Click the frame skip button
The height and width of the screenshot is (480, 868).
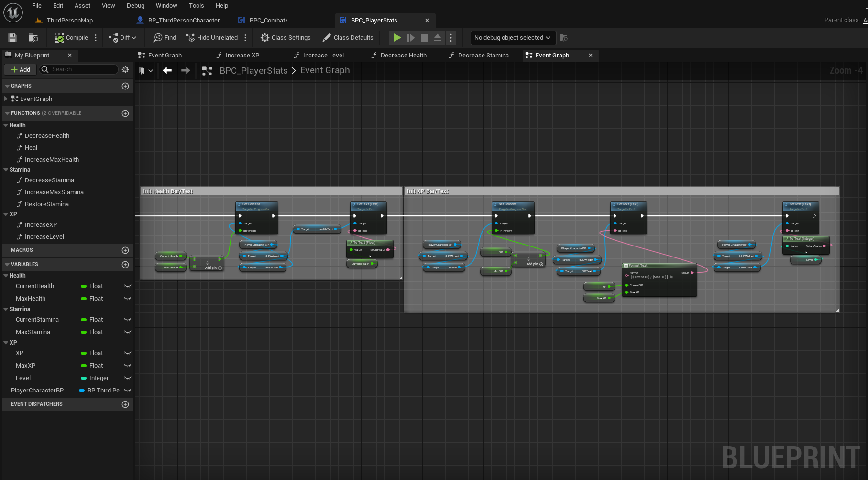click(411, 38)
